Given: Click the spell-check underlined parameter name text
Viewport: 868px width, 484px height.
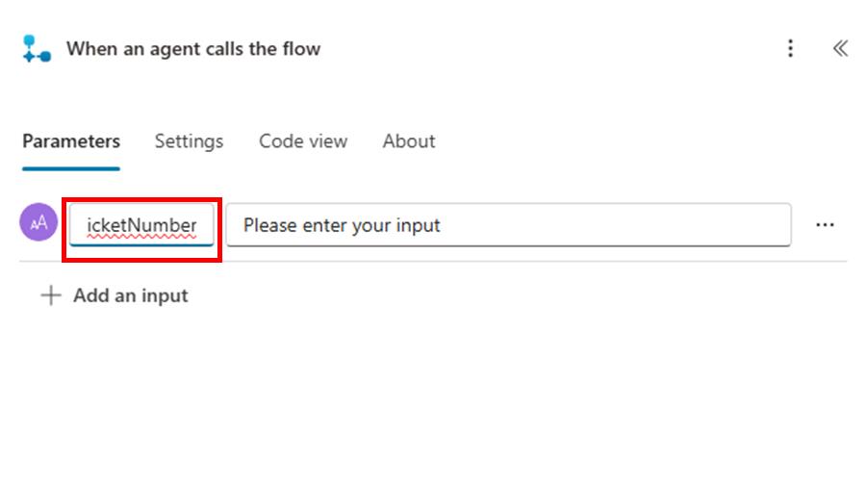Looking at the screenshot, I should [142, 226].
